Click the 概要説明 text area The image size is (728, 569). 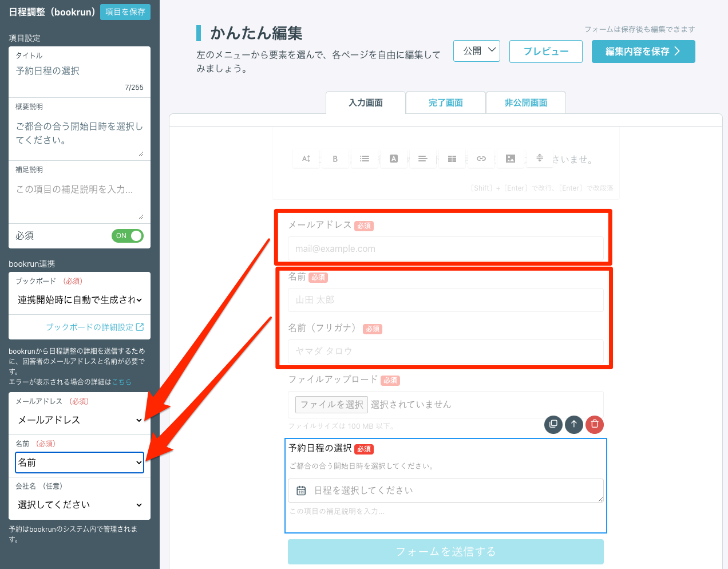(x=80, y=136)
